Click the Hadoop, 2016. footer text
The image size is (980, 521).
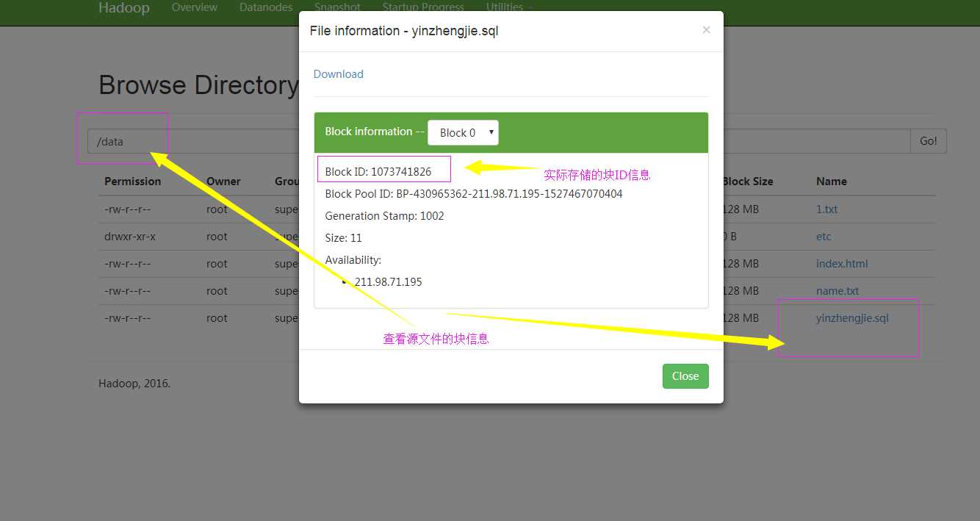click(134, 384)
